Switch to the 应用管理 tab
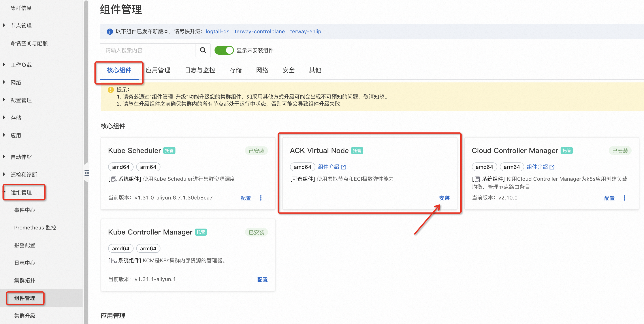This screenshot has width=644, height=324. pos(158,70)
